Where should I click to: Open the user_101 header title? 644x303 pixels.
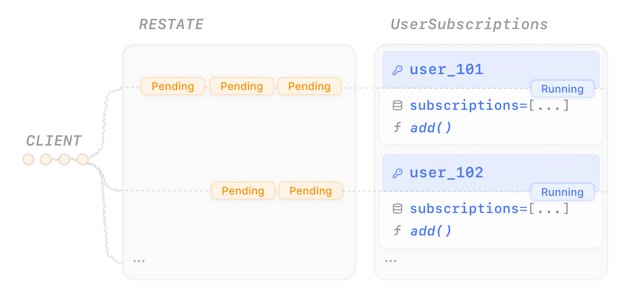447,69
